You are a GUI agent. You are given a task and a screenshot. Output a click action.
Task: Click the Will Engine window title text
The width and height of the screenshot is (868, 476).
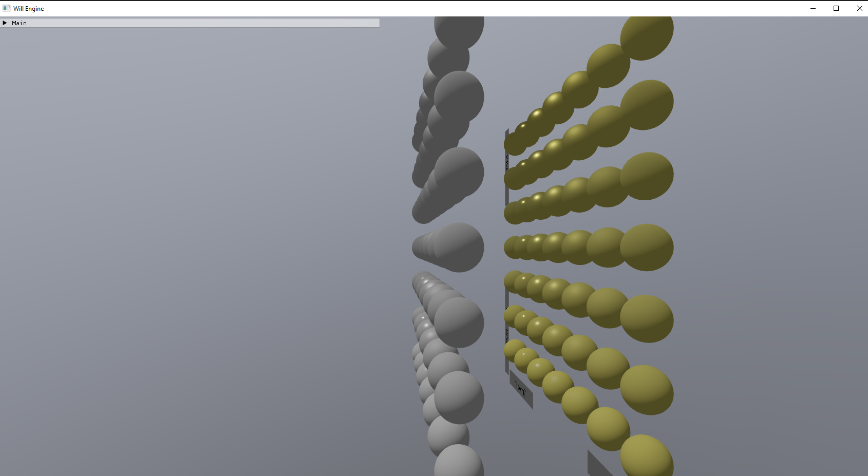tap(29, 9)
